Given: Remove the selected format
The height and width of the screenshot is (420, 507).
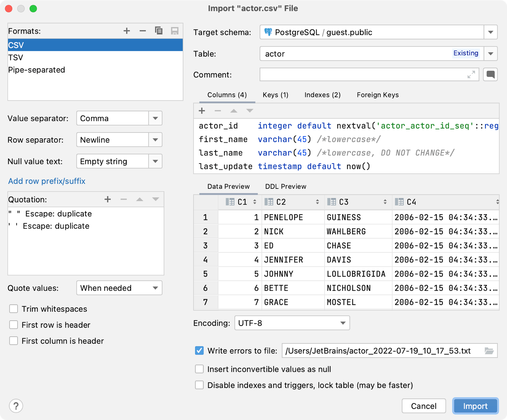Looking at the screenshot, I should 143,31.
